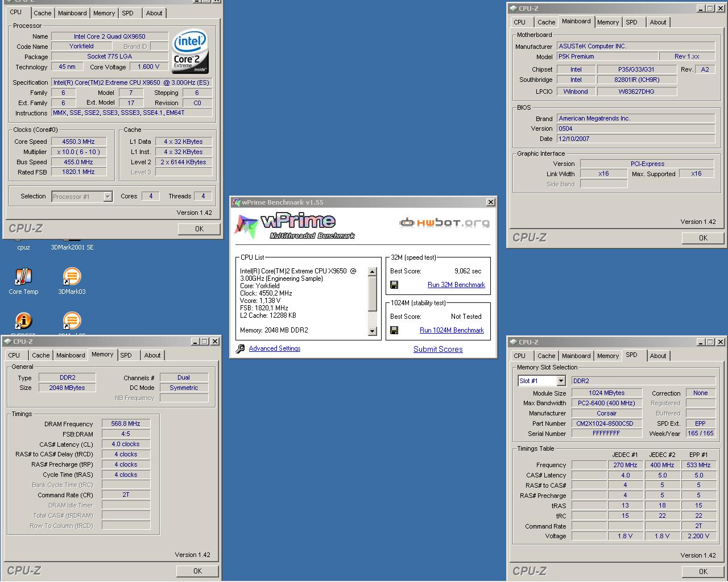Open the Processor #1 selection dropdown
Image resolution: width=728 pixels, height=582 pixels.
pos(107,197)
